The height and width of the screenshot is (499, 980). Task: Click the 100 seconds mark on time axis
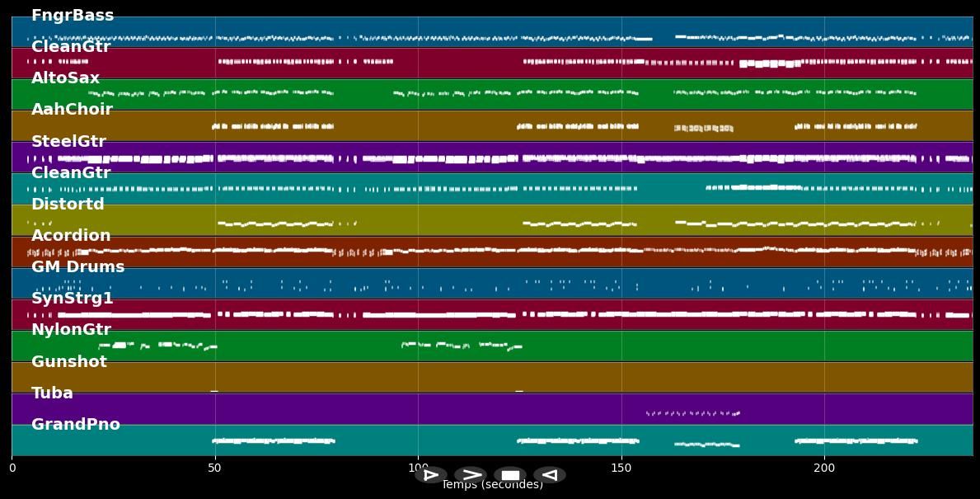tap(418, 468)
